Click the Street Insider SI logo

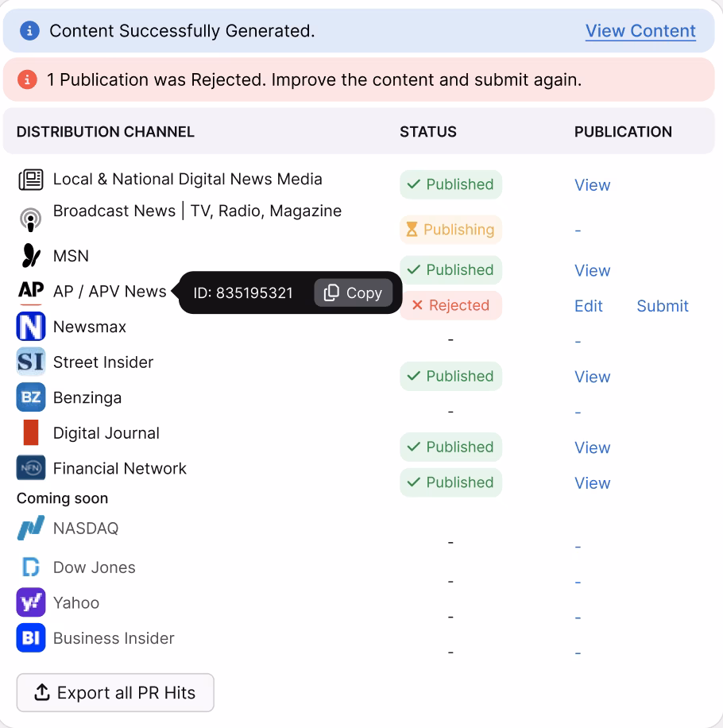(x=30, y=362)
